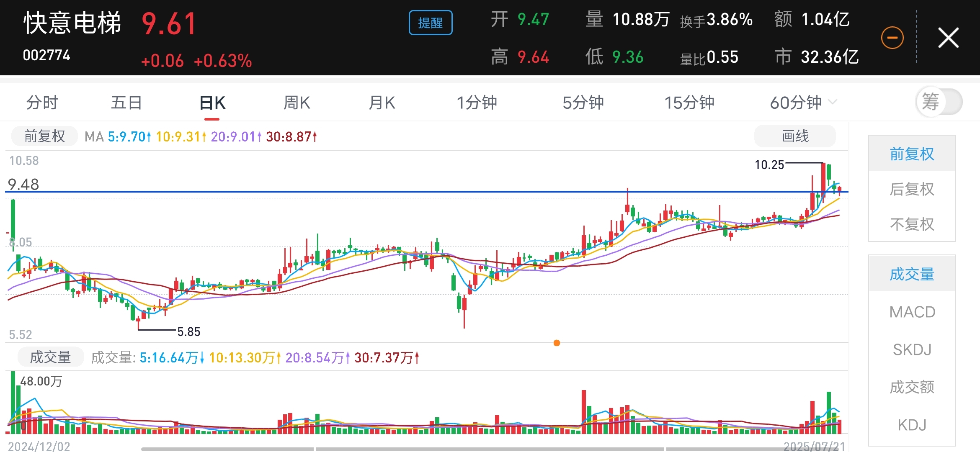Click the stock code 002774
This screenshot has height=452, width=980.
coord(46,55)
